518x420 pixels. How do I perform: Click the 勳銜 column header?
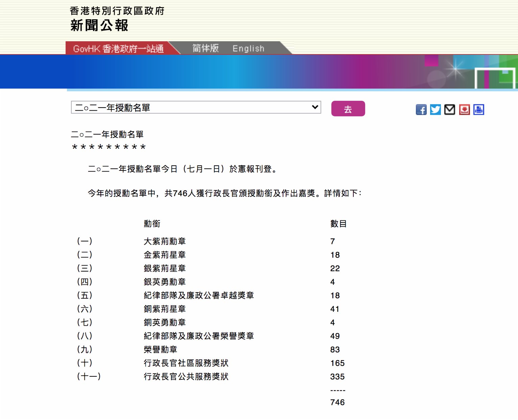coord(152,224)
